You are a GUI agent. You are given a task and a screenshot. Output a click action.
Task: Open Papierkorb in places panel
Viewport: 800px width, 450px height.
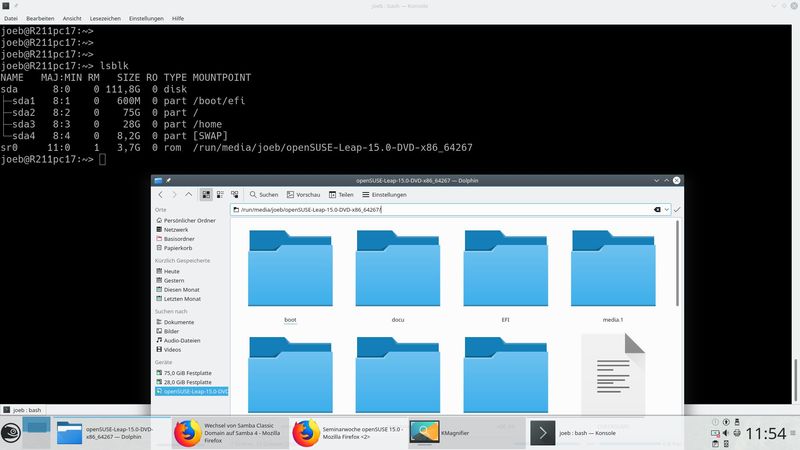174,248
